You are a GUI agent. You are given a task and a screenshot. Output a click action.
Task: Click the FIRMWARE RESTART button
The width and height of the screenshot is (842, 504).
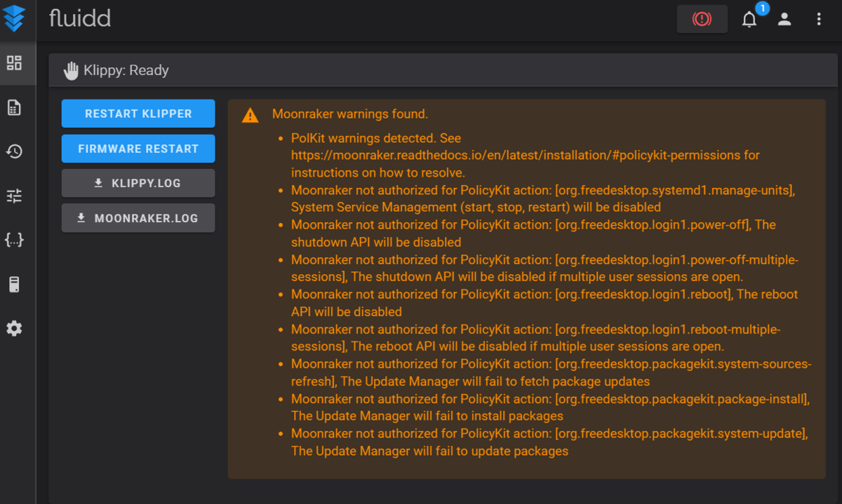click(138, 149)
